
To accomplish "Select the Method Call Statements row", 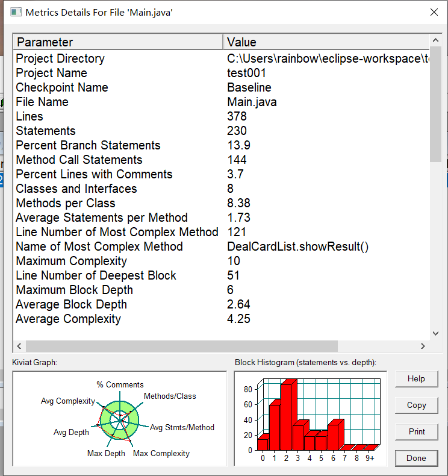I will [x=222, y=160].
